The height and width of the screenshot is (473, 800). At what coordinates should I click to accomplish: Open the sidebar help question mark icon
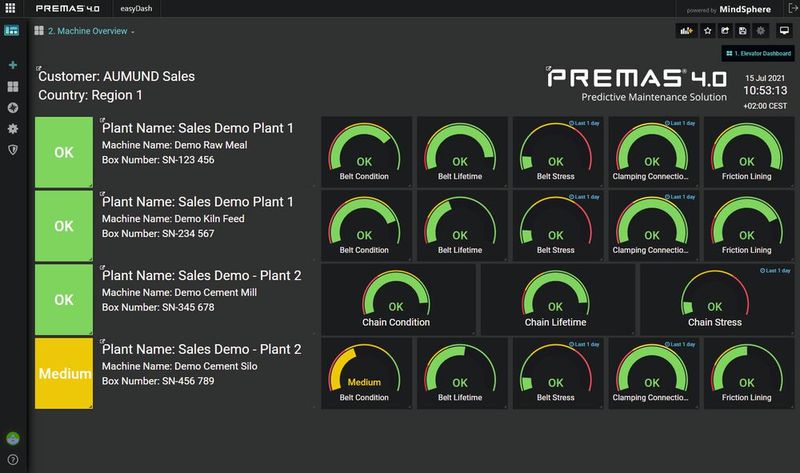(13, 460)
